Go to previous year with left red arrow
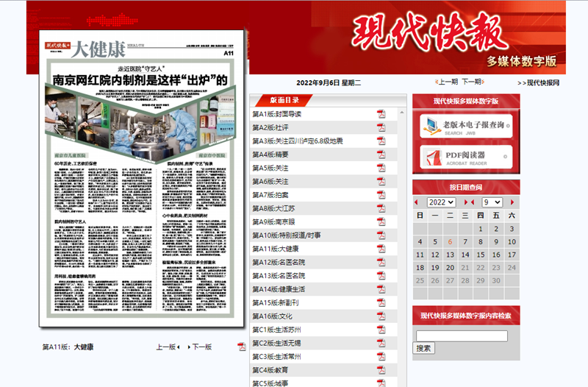 pos(416,202)
